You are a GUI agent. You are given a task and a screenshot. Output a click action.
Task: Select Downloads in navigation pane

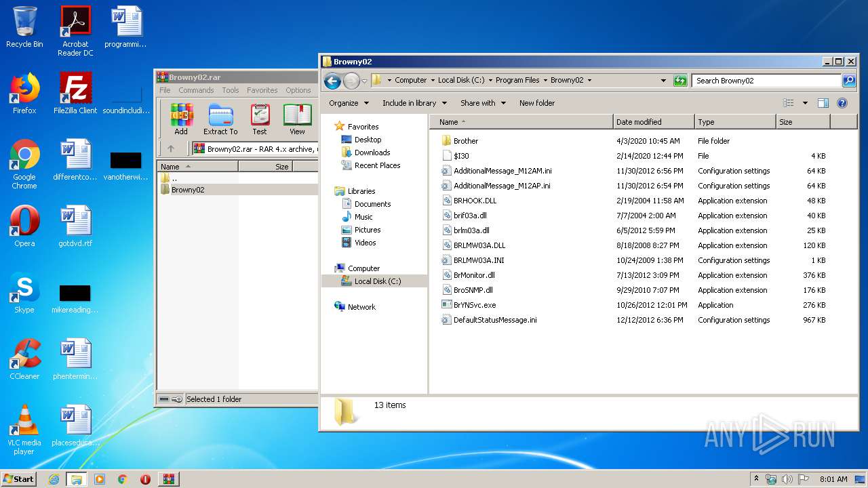[372, 152]
